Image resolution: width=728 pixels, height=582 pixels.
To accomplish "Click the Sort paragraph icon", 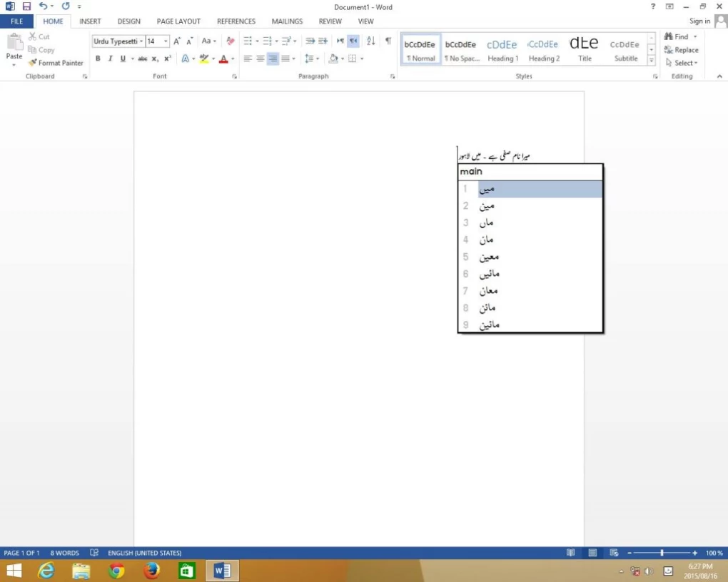I will pos(370,41).
